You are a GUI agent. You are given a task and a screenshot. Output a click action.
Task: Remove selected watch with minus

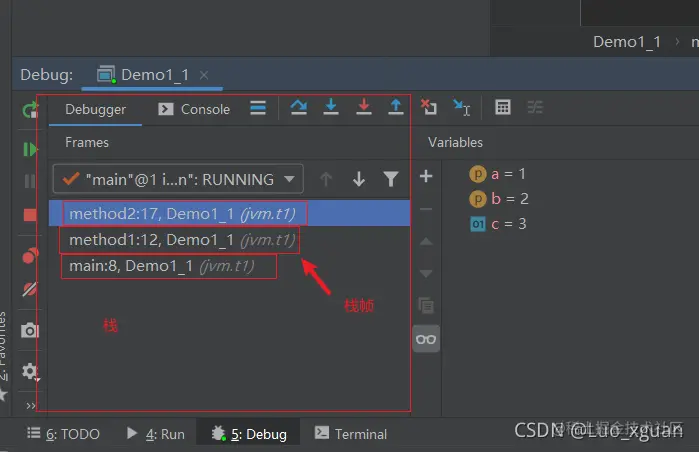click(x=426, y=209)
